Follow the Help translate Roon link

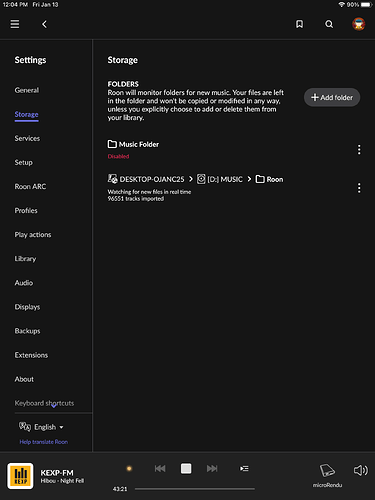(x=44, y=442)
